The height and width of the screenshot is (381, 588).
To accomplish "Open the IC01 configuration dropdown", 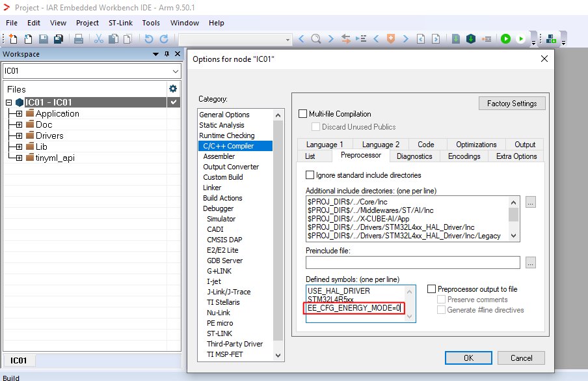I will point(176,71).
